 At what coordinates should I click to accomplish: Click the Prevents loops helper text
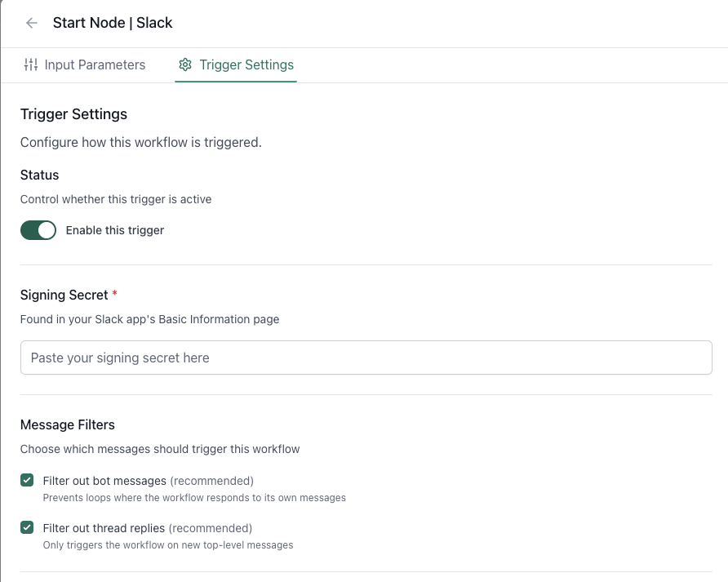(x=194, y=497)
